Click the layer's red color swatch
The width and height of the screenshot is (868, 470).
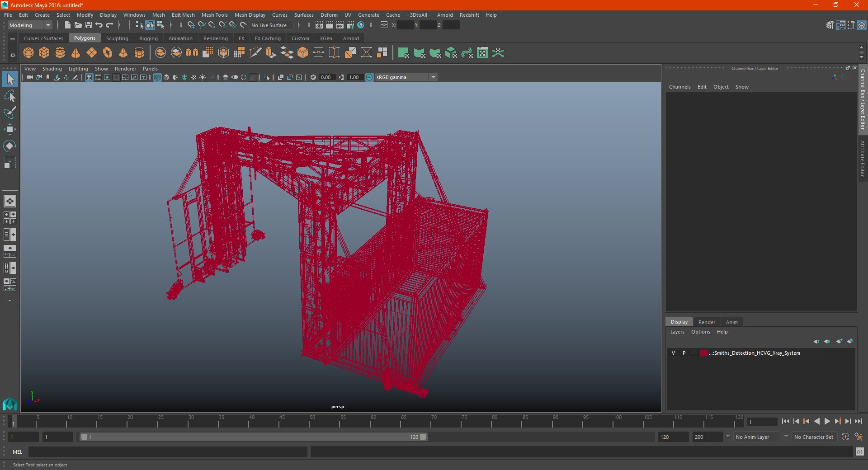[704, 353]
